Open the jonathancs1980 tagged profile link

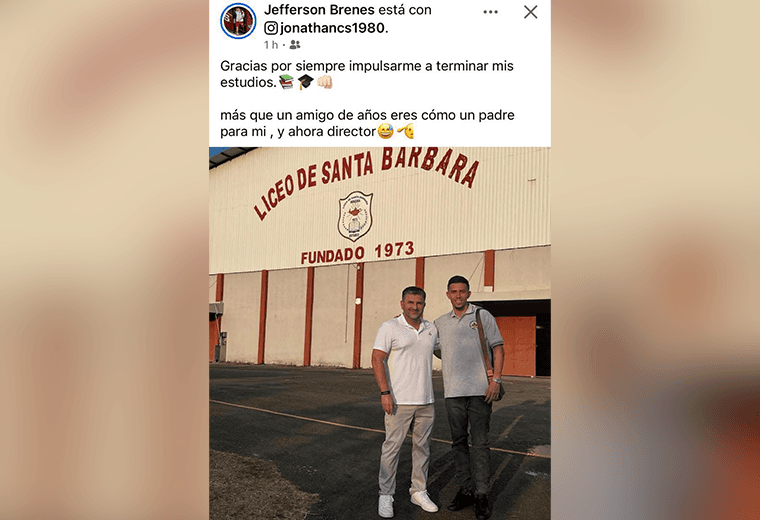334,28
